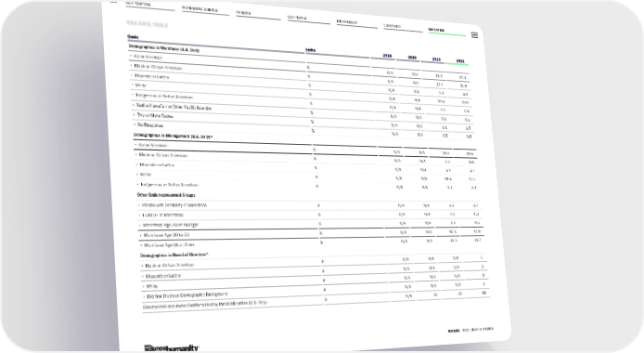The height and width of the screenshot is (353, 644).
Task: Click the Demographics in Workforce section header
Action: (x=164, y=48)
